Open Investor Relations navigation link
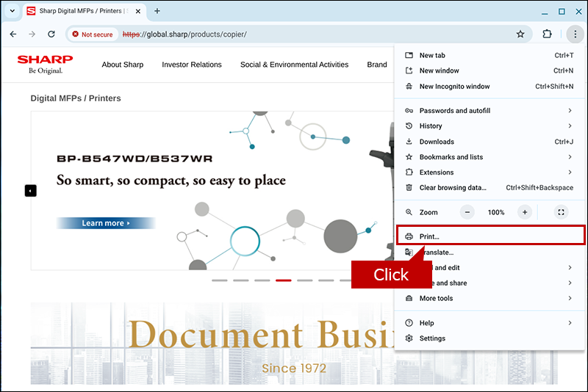The width and height of the screenshot is (588, 392). [x=192, y=65]
